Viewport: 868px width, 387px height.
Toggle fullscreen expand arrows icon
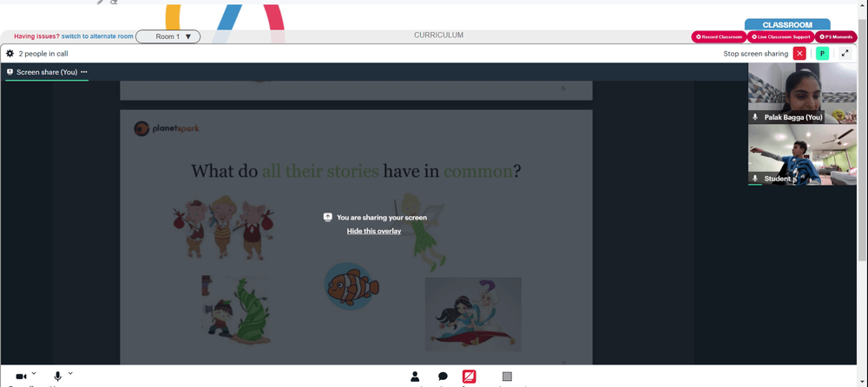tap(845, 53)
